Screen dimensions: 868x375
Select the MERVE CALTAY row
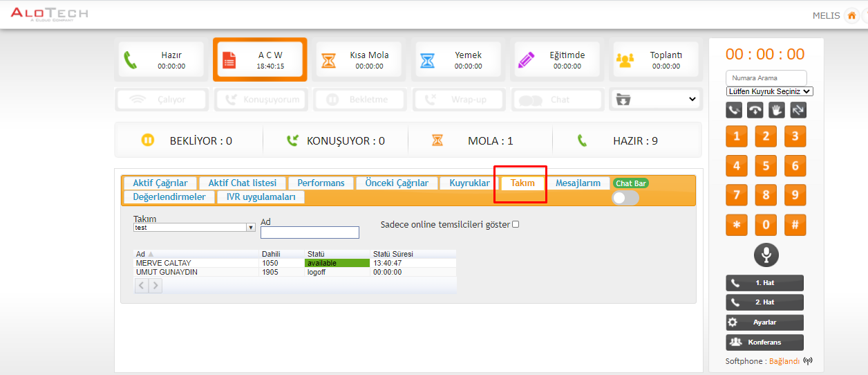[x=295, y=263]
